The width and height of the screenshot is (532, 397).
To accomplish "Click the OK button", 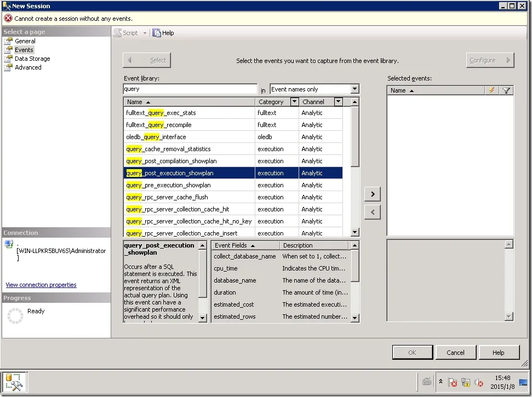I will [412, 353].
